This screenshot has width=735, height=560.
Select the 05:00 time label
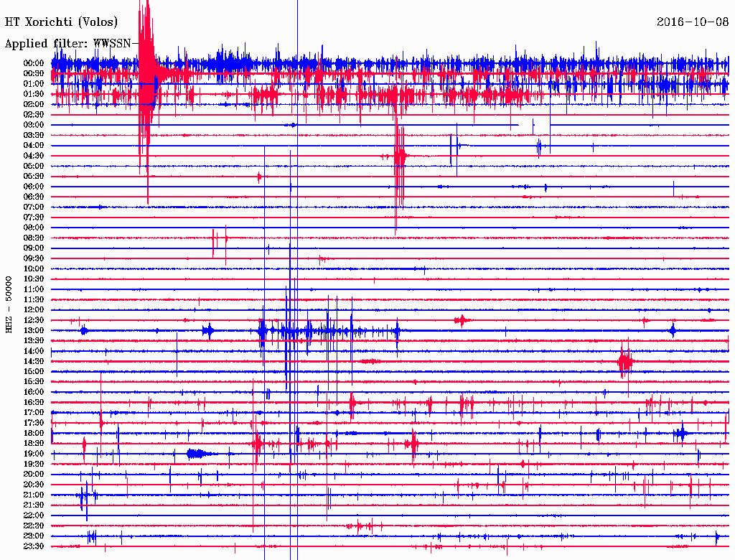(x=34, y=166)
